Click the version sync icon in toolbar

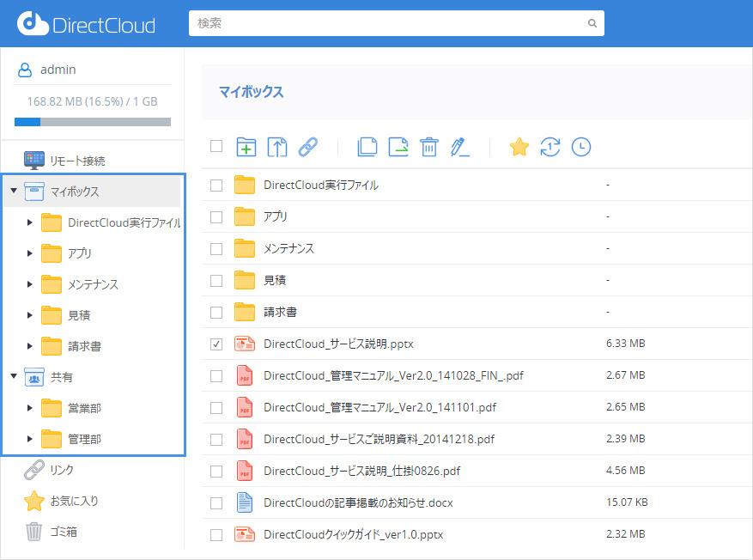pos(550,147)
